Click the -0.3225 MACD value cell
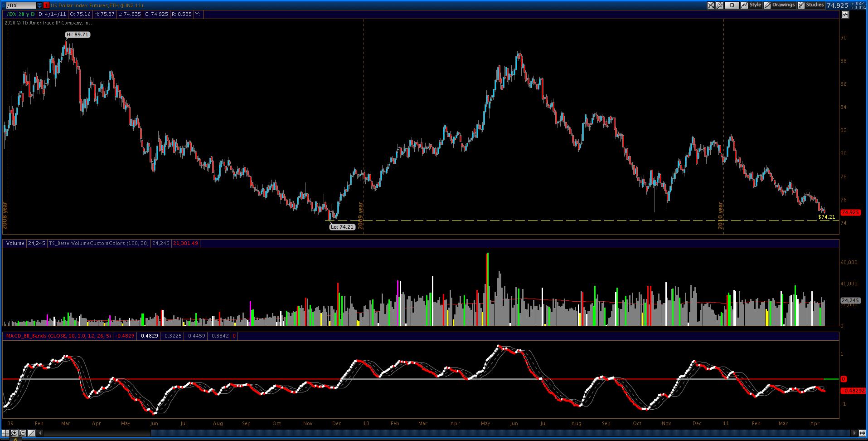The width and height of the screenshot is (868, 441). click(x=172, y=336)
